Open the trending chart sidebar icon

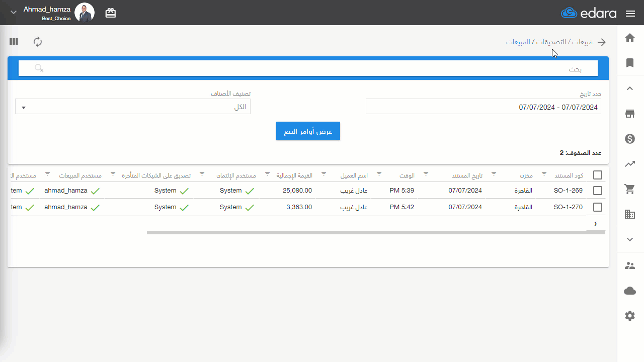[x=630, y=164]
